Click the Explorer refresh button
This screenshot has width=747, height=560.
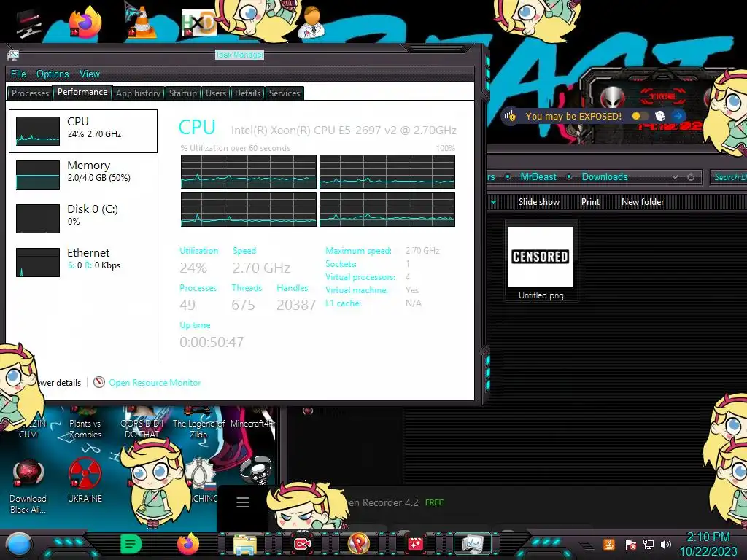[691, 177]
